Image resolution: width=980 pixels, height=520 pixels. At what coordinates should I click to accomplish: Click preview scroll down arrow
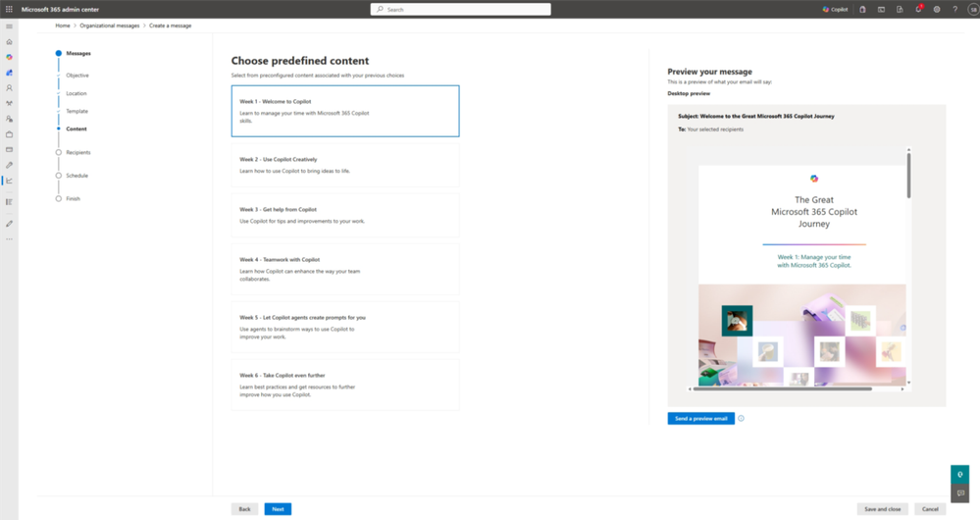pyautogui.click(x=908, y=383)
